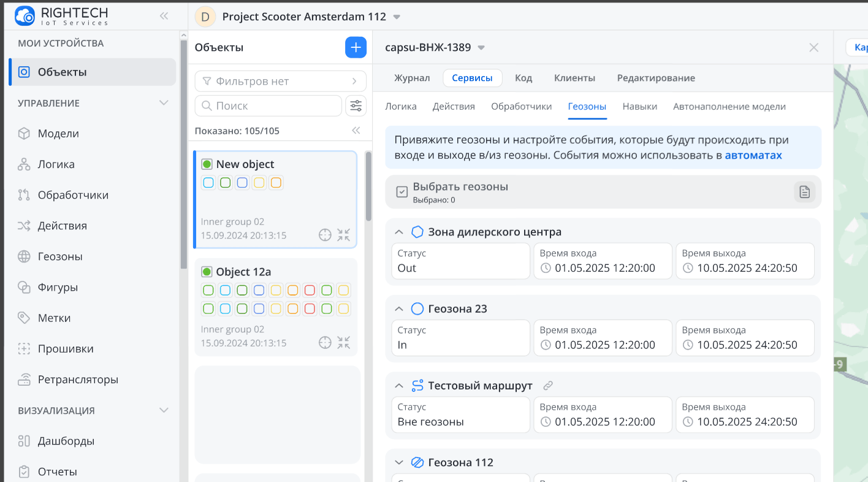Image resolution: width=868 pixels, height=482 pixels.
Task: Click the Поиск search field
Action: pyautogui.click(x=268, y=105)
